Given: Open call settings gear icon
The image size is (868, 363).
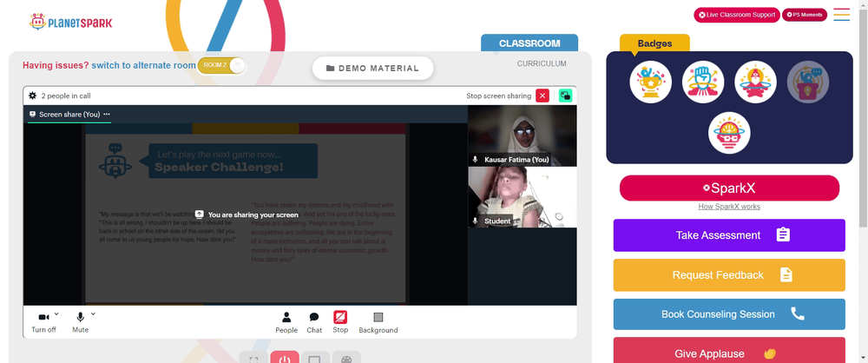Looking at the screenshot, I should coord(33,96).
